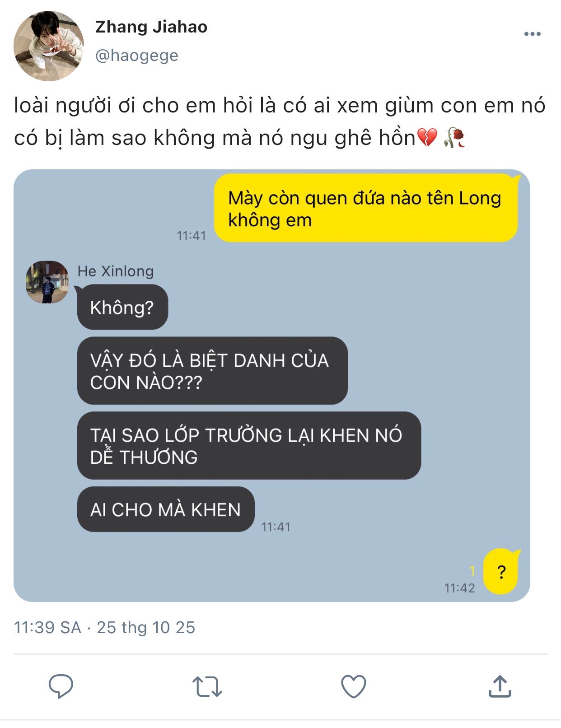Viewport: 561px width, 728px height.
Task: Open the embedded chat screenshot image
Action: point(272,386)
